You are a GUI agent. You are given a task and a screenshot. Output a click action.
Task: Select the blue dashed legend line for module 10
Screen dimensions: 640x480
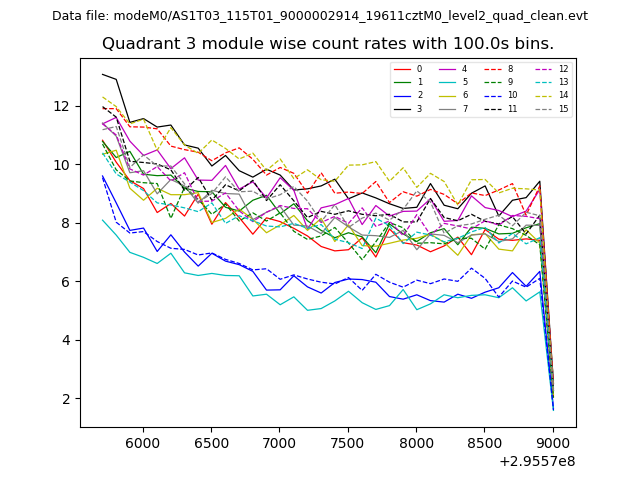[x=494, y=96]
